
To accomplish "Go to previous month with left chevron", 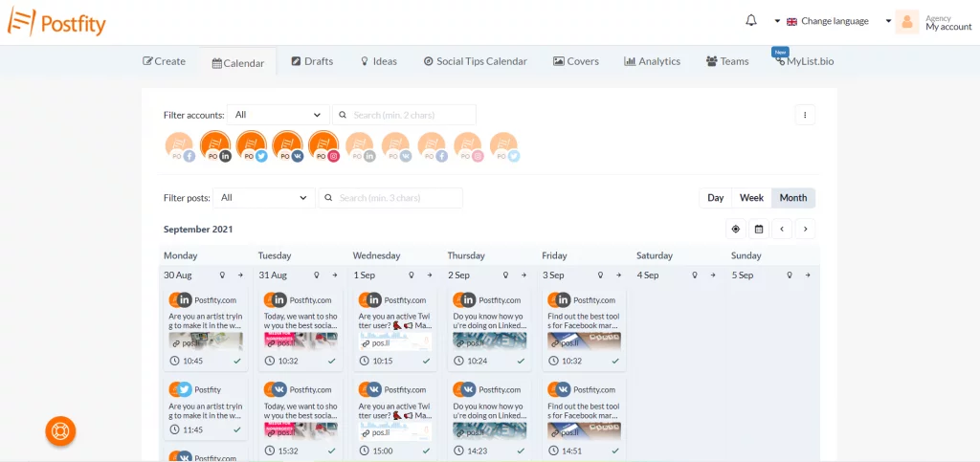I will coord(782,230).
